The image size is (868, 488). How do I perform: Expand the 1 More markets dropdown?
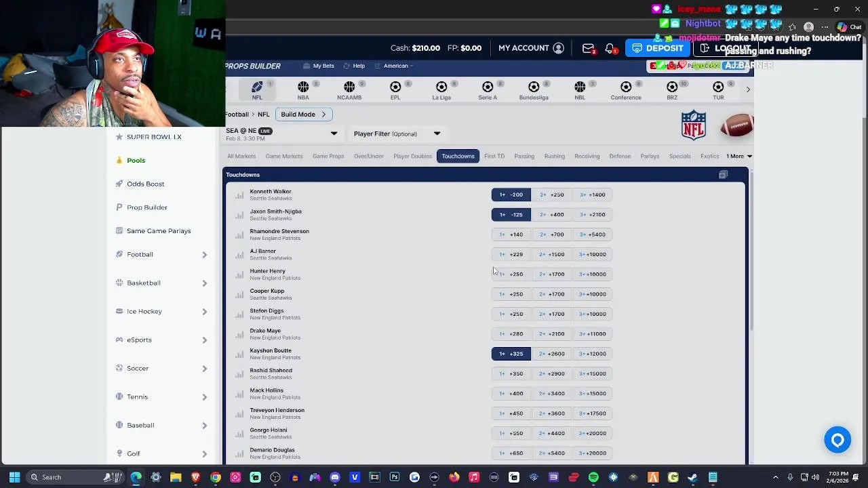click(x=738, y=157)
